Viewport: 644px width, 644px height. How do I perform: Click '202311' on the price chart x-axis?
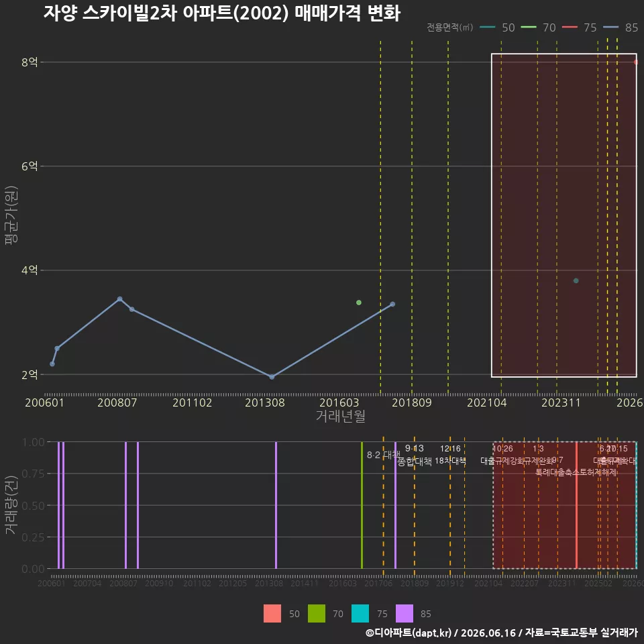click(x=561, y=402)
